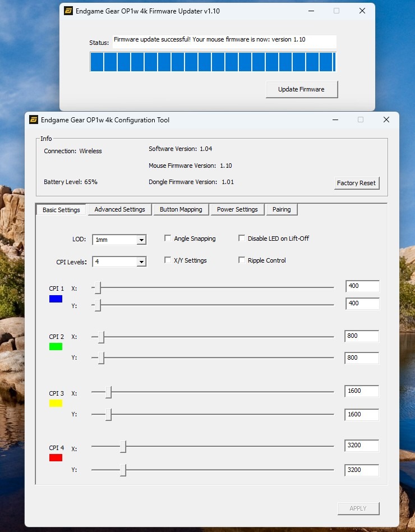The image size is (415, 532).
Task: Click the CPI 2 X slider thumb
Action: [101, 337]
